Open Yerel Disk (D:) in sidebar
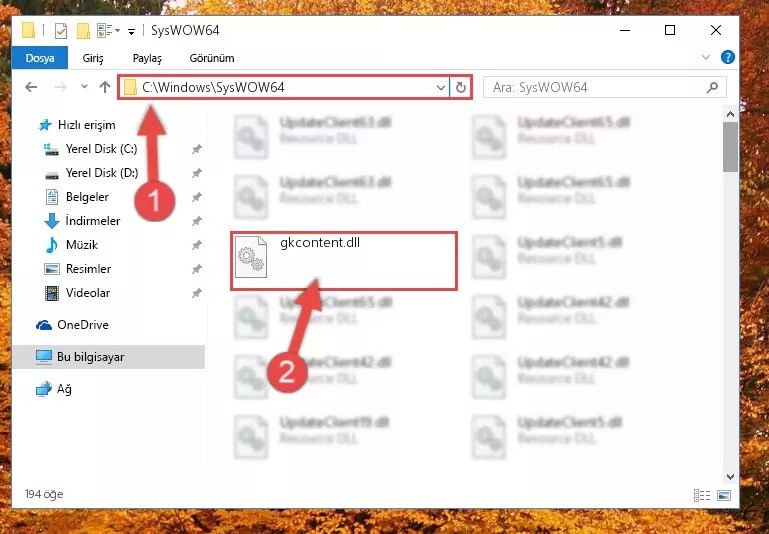769x534 pixels. 102,173
